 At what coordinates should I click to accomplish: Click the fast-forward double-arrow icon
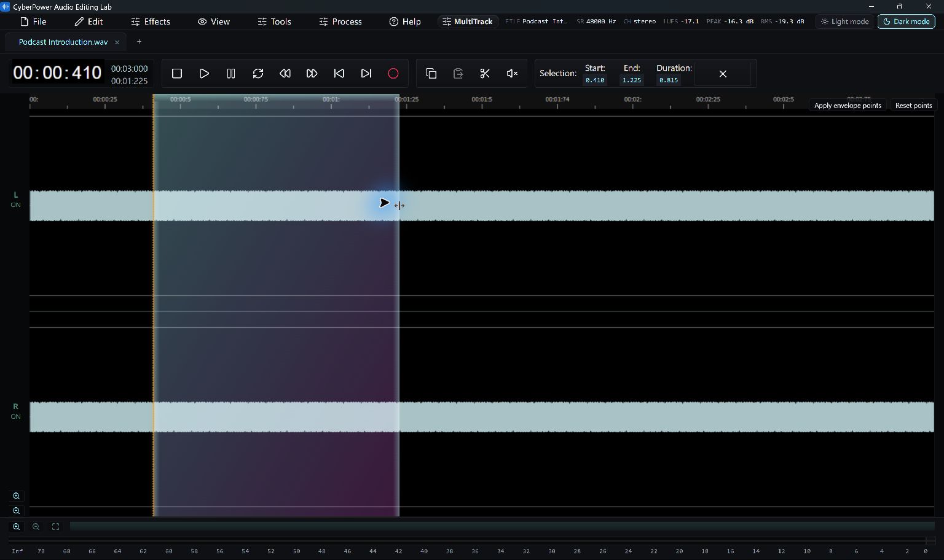pyautogui.click(x=312, y=74)
